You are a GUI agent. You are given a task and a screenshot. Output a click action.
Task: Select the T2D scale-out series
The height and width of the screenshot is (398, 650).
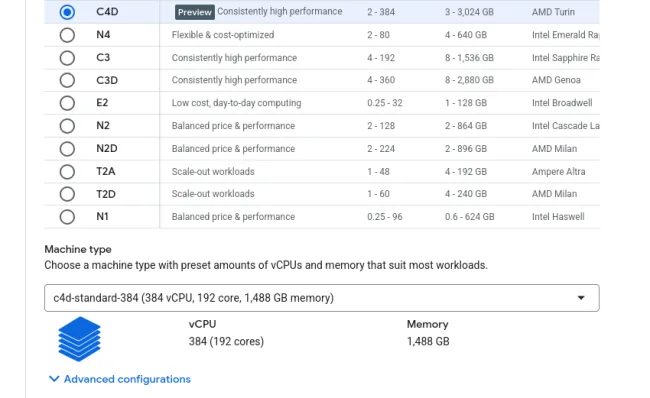67,194
